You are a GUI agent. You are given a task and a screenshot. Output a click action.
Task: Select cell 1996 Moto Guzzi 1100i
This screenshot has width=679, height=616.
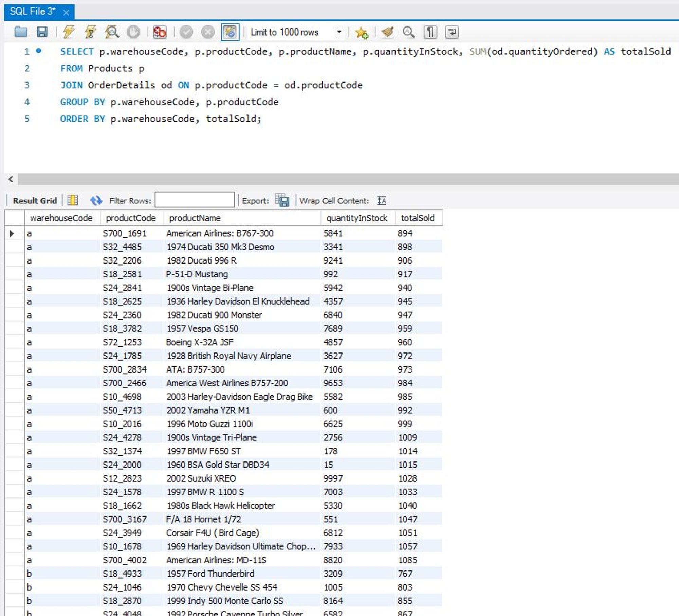(242, 424)
